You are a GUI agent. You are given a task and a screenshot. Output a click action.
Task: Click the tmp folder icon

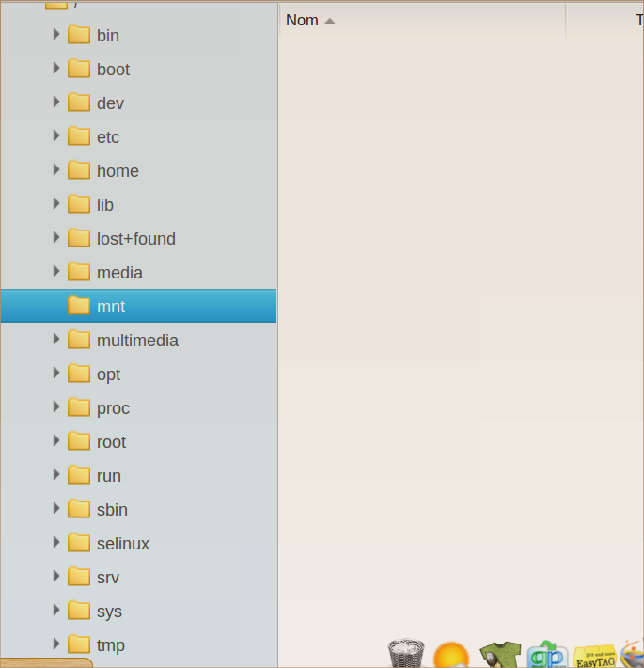pos(79,644)
